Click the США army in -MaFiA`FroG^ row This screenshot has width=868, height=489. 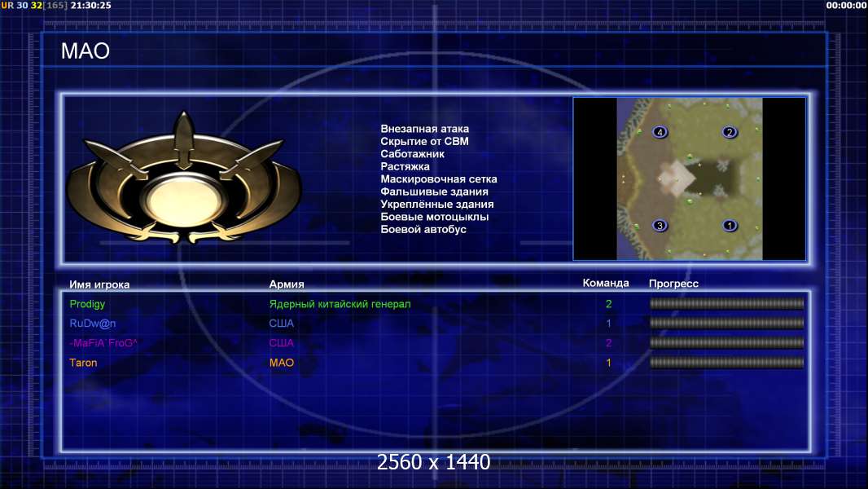pyautogui.click(x=281, y=343)
